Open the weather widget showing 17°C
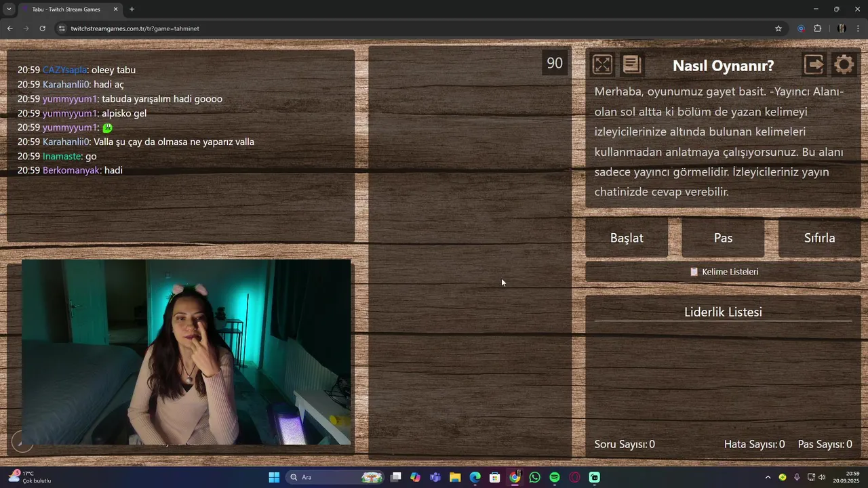This screenshot has width=868, height=488. pos(28,477)
